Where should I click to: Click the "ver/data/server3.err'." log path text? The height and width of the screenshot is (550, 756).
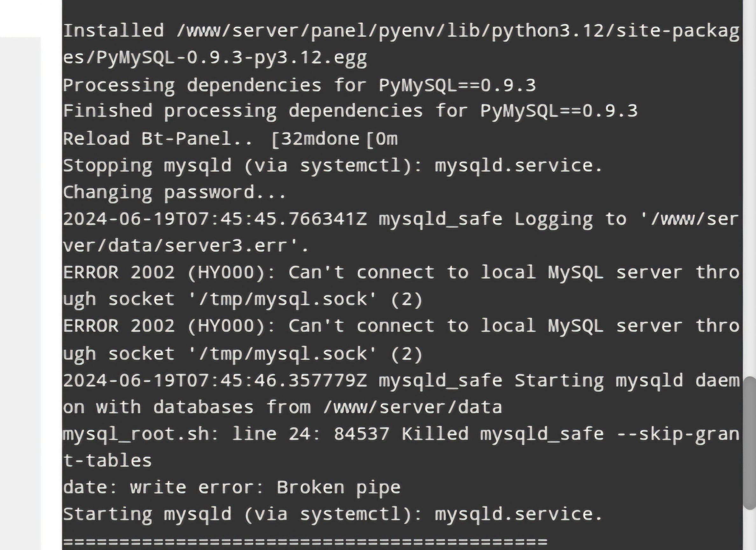[186, 246]
